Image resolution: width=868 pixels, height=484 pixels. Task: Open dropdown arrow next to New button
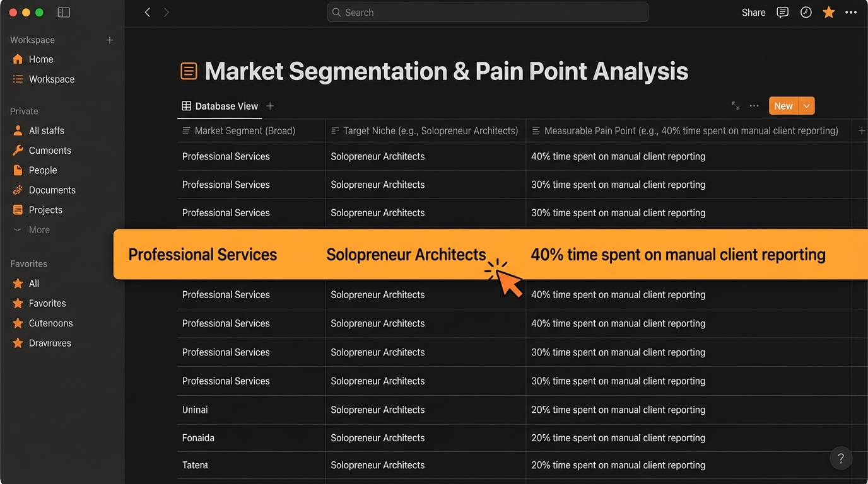807,106
